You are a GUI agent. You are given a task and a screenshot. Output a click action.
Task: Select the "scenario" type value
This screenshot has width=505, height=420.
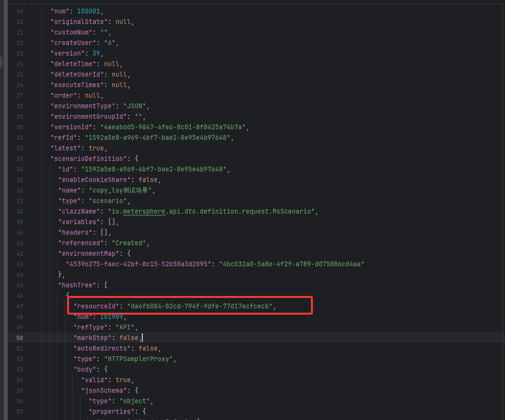click(x=108, y=201)
